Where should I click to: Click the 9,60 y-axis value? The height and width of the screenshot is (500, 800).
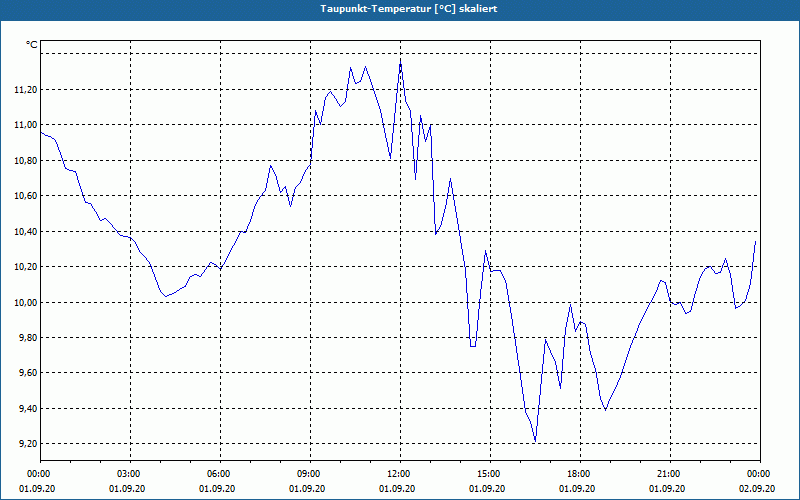click(27, 373)
